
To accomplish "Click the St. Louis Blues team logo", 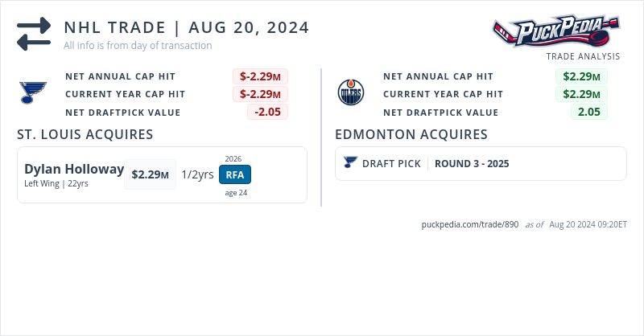I will click(33, 93).
